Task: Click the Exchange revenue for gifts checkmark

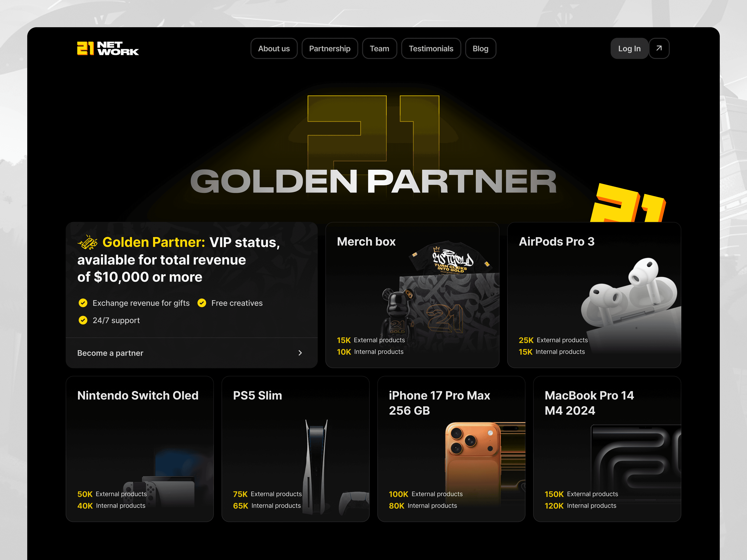Action: pyautogui.click(x=83, y=303)
